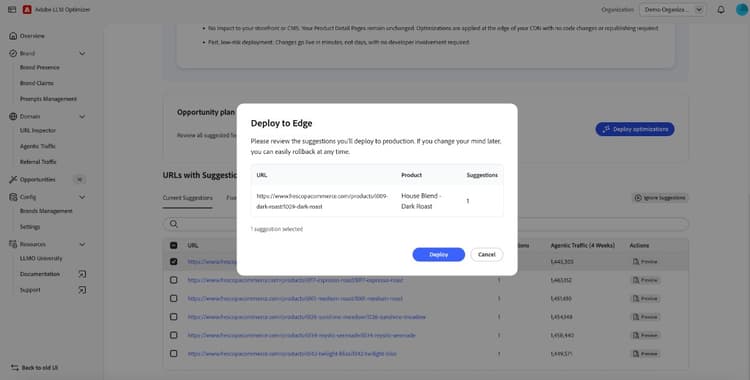The width and height of the screenshot is (750, 380).
Task: Click the search magnifier icon
Action: [174, 224]
